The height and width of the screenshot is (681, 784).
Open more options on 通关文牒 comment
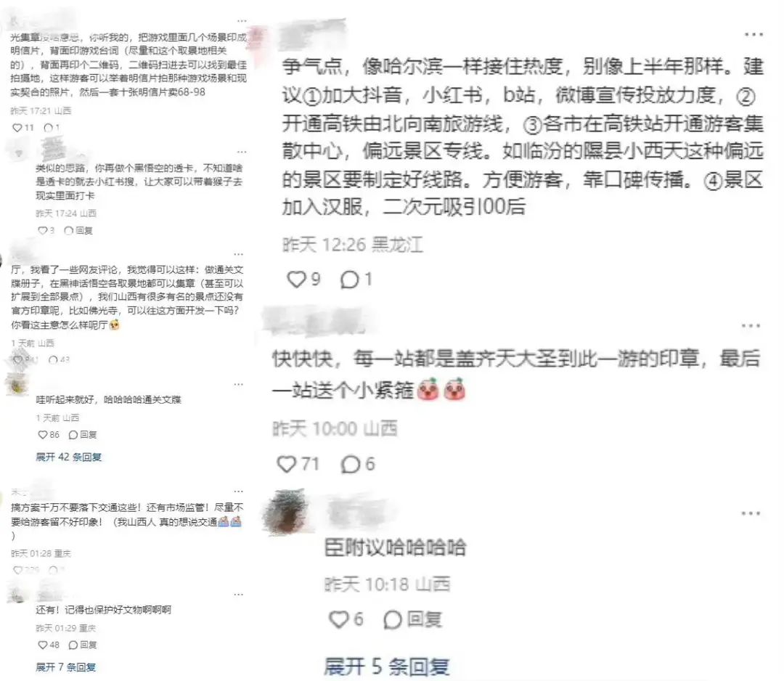(239, 255)
